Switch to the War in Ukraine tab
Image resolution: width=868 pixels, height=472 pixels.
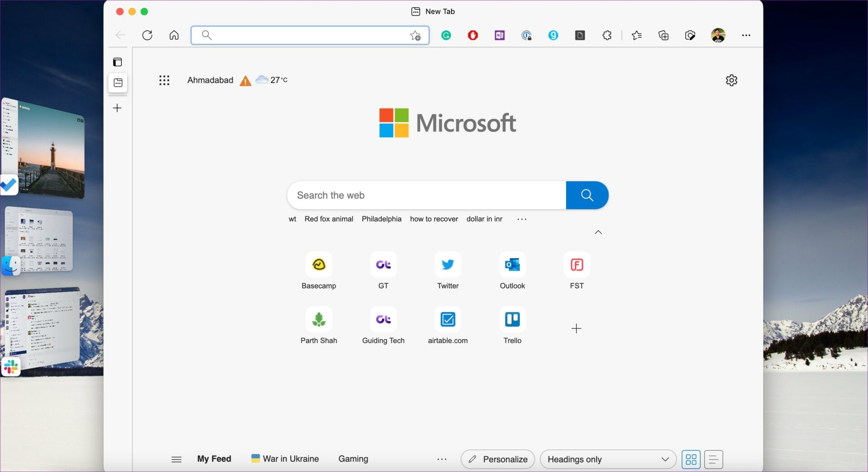[x=285, y=459]
